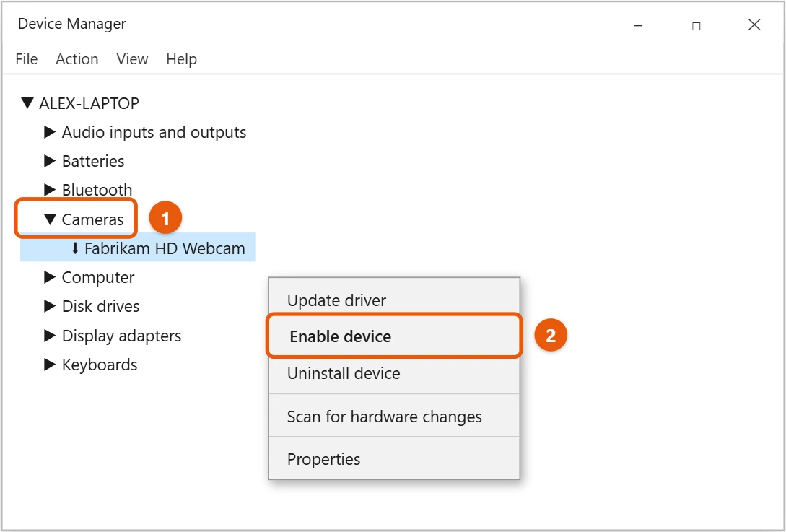Viewport: 786px width, 532px height.
Task: Open the File menu
Action: (27, 59)
